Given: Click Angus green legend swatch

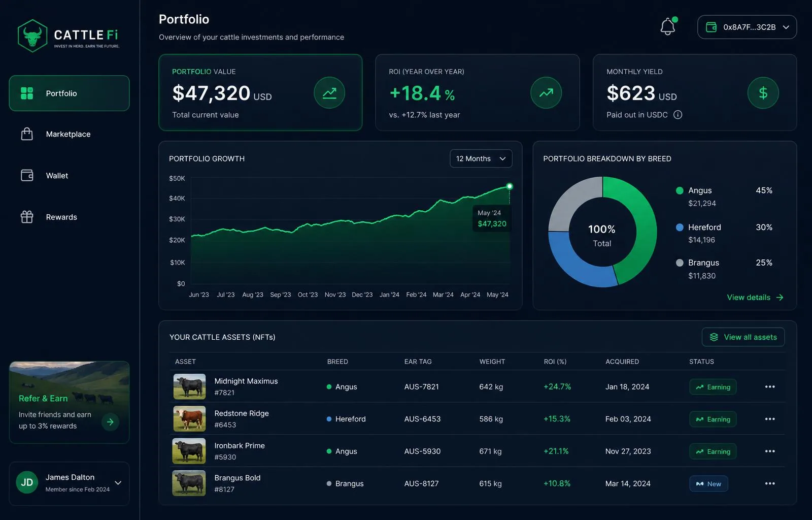Looking at the screenshot, I should coord(680,190).
